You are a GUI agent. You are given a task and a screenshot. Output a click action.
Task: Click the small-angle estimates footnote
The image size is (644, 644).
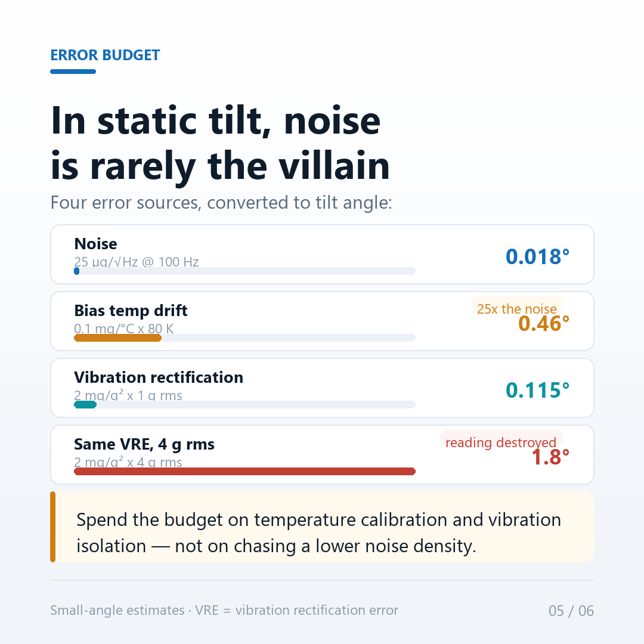point(224,611)
